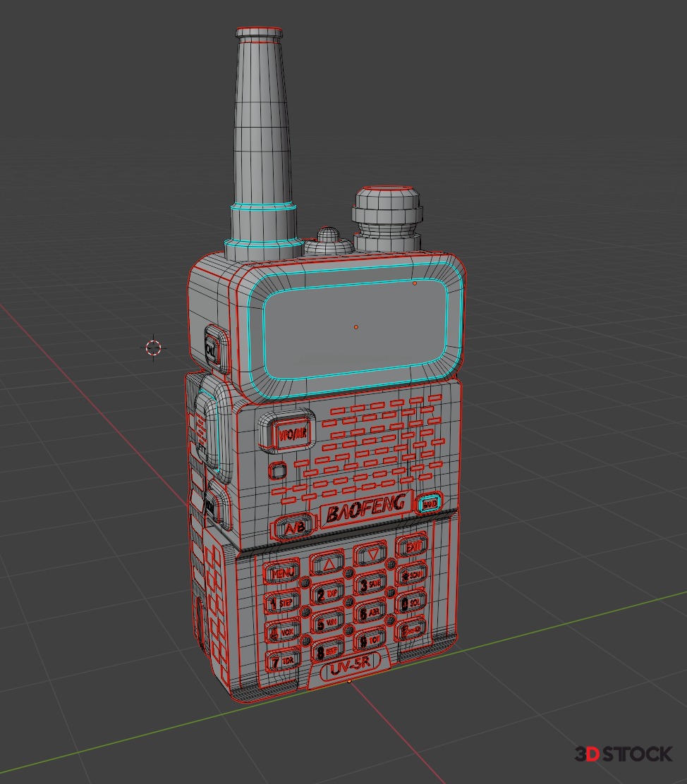Screen dimensions: 687x784
Task: Select small square LED below VFO/MR
Action: tap(278, 470)
